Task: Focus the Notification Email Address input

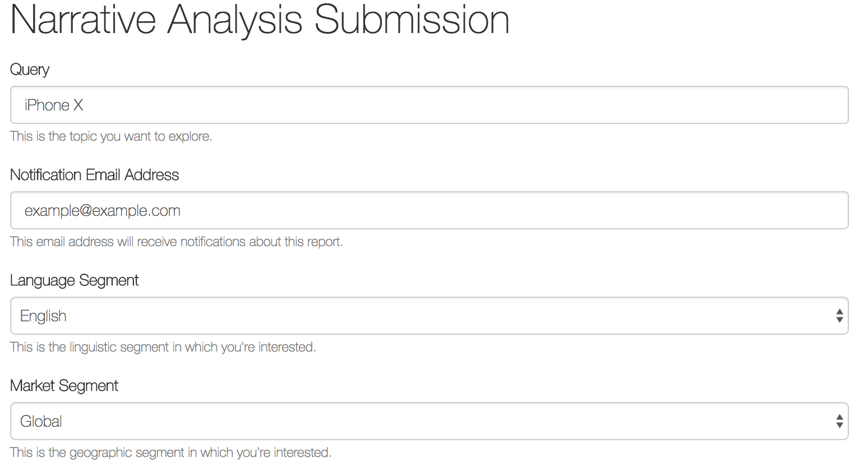Action: [429, 210]
